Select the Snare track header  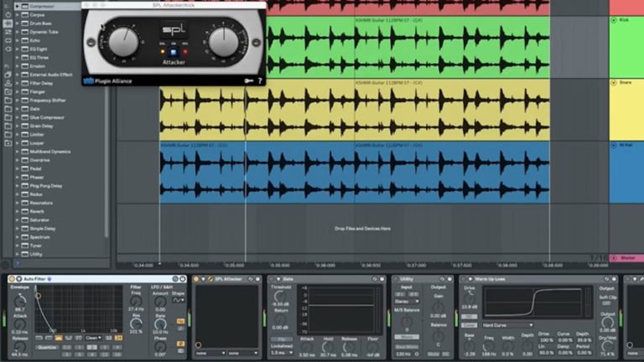click(x=626, y=82)
